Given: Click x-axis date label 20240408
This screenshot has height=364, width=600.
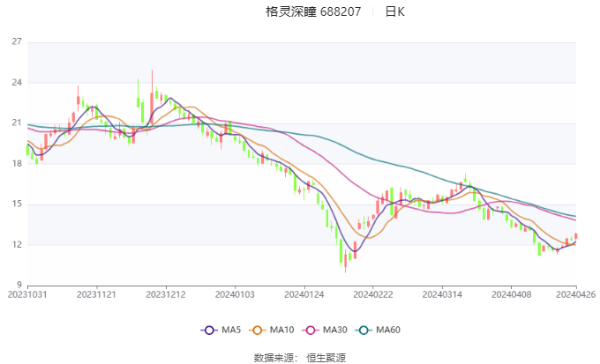Looking at the screenshot, I should click(x=512, y=294).
